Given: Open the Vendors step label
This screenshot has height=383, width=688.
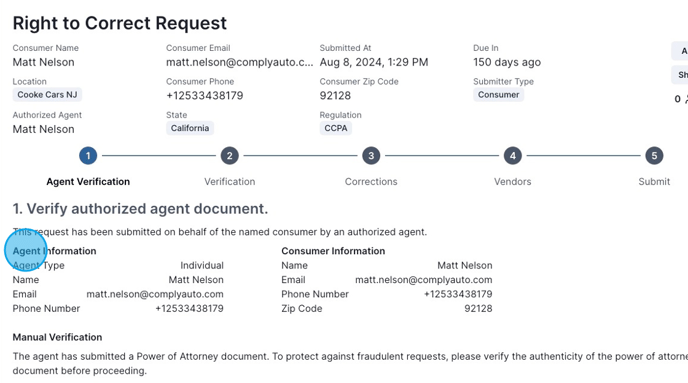Looking at the screenshot, I should (512, 182).
